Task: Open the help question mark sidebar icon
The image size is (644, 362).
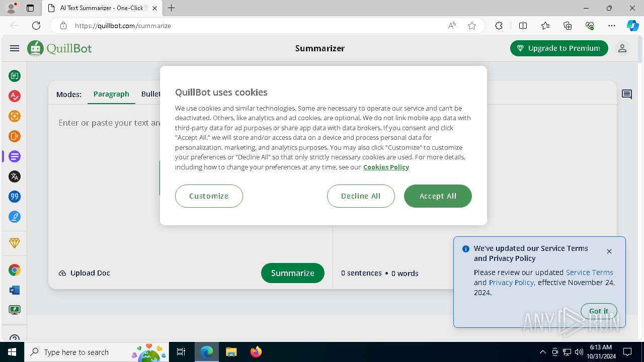Action: pos(15,338)
